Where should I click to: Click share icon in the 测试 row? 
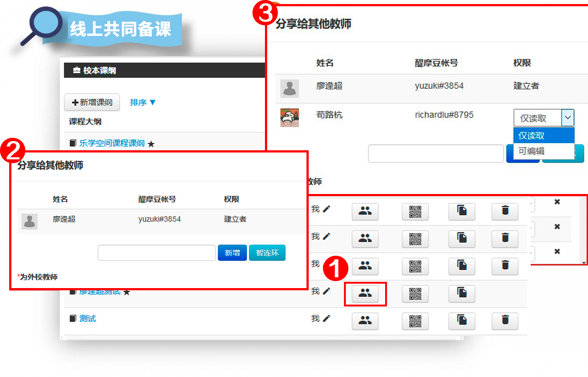365,321
